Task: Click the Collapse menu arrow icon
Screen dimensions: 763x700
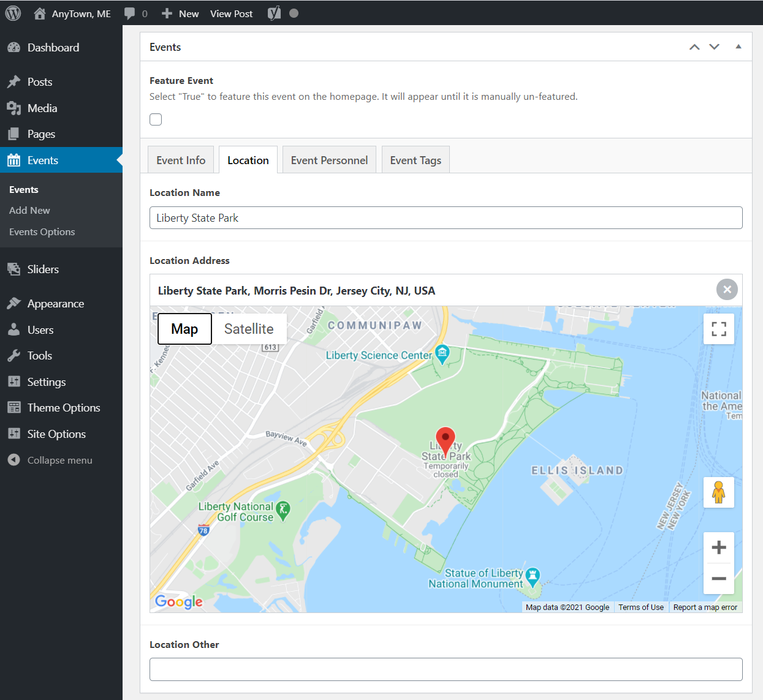Action: [x=13, y=460]
